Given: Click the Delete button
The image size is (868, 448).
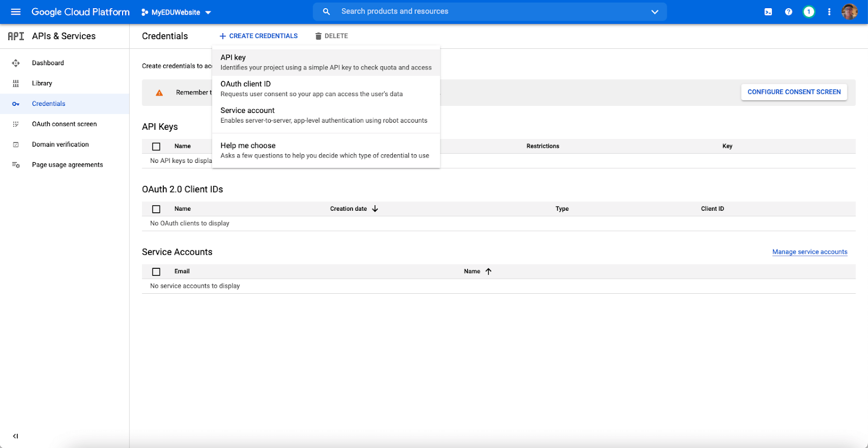Looking at the screenshot, I should pyautogui.click(x=331, y=36).
